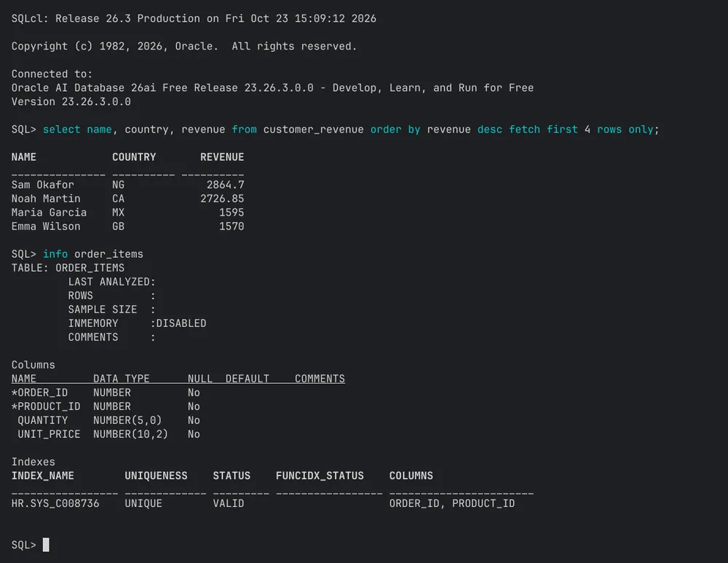Viewport: 728px width, 563px height.
Task: Click the revenue value 2864.7
Action: point(225,185)
